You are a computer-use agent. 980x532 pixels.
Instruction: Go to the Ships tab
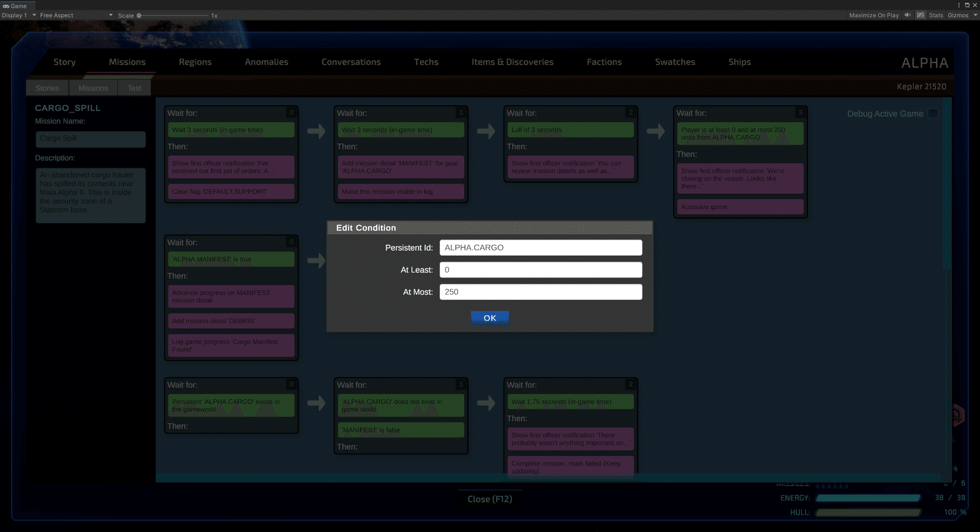coord(740,62)
